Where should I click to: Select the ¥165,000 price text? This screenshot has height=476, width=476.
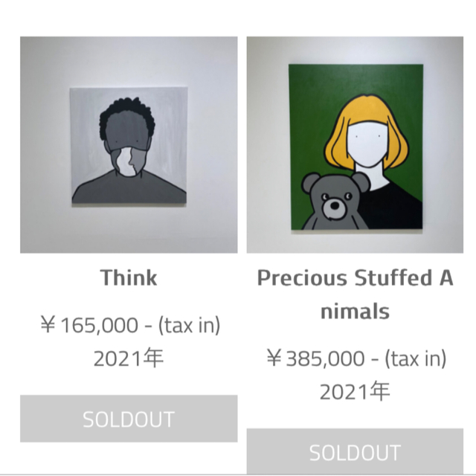pyautogui.click(x=89, y=325)
